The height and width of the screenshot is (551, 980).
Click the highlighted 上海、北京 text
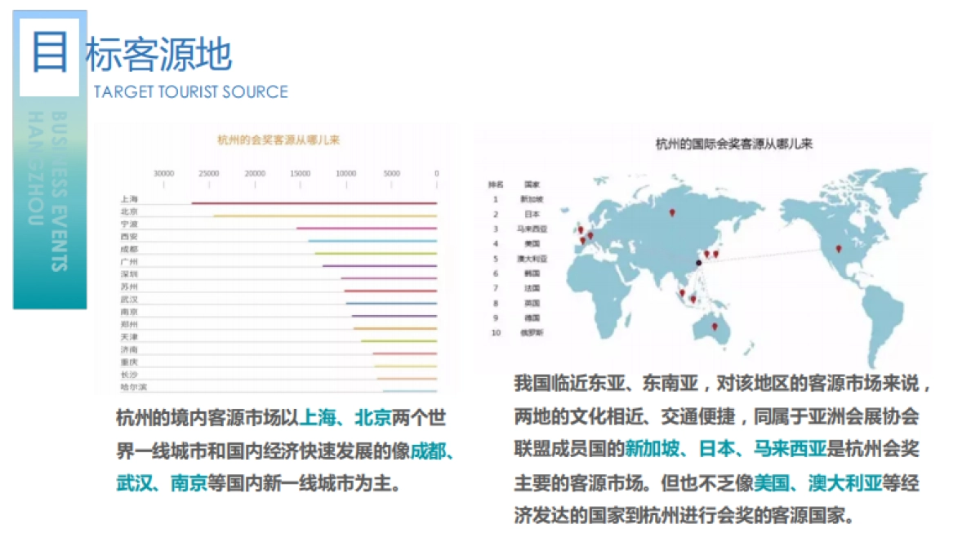345,419
